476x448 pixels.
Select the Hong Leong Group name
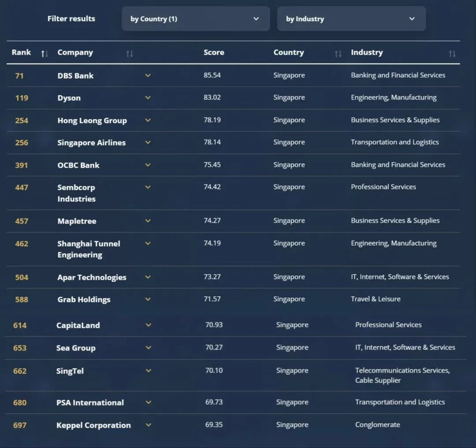tap(92, 120)
